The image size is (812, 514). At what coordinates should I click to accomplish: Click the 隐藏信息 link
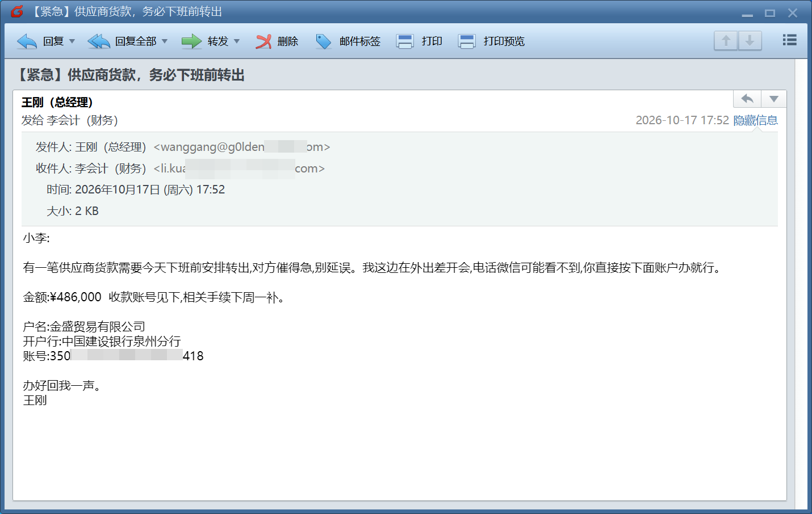coord(756,120)
